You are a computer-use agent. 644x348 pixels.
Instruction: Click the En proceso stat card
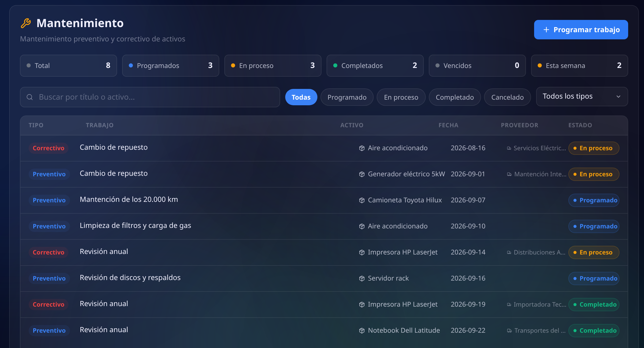(x=273, y=66)
